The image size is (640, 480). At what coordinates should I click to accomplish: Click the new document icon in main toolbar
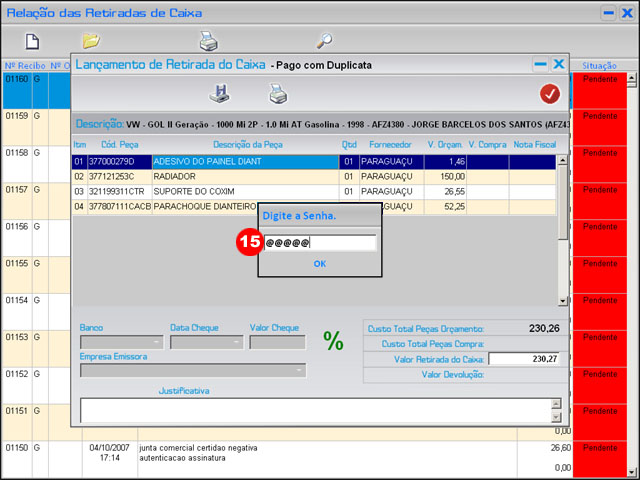[32, 41]
